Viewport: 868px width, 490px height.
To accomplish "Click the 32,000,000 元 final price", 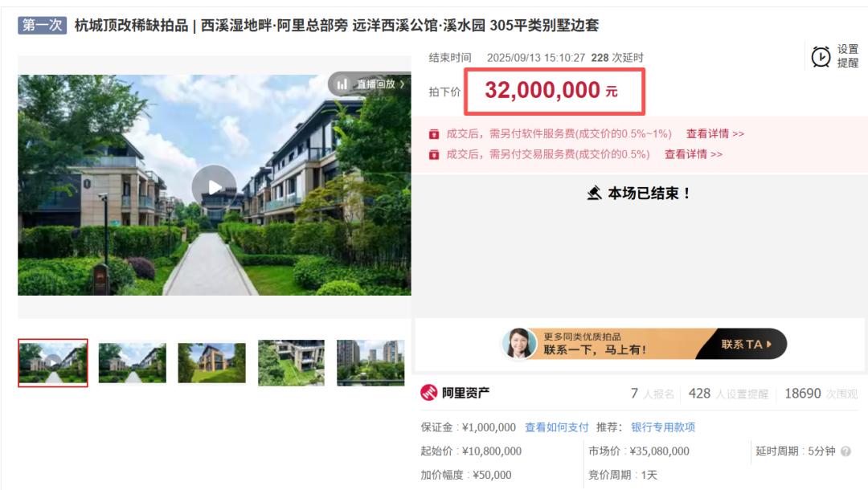I will 551,90.
